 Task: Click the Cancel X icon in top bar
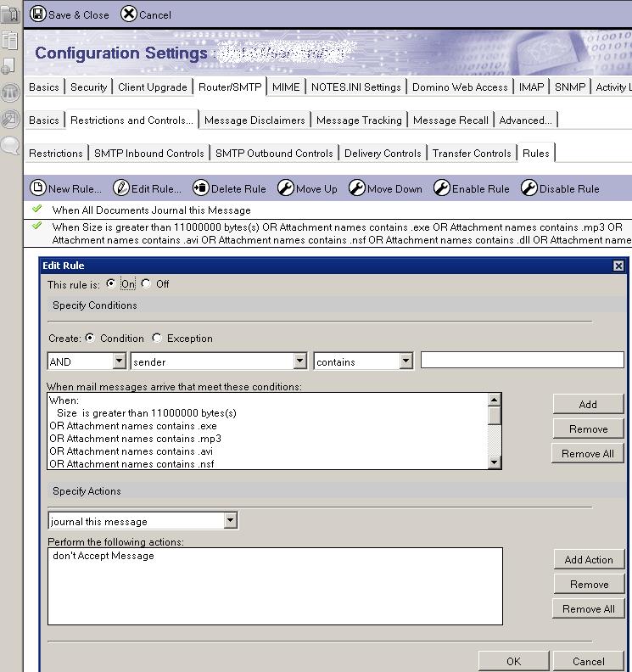click(x=128, y=14)
